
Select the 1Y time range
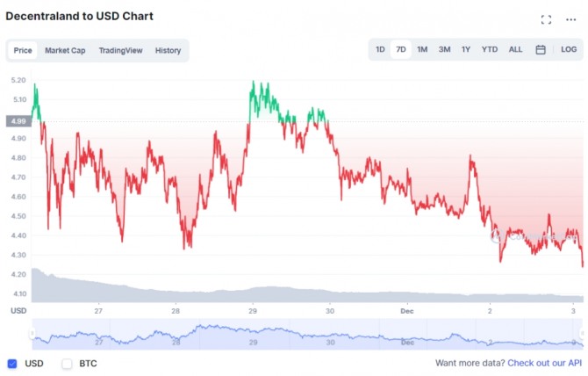tap(466, 49)
